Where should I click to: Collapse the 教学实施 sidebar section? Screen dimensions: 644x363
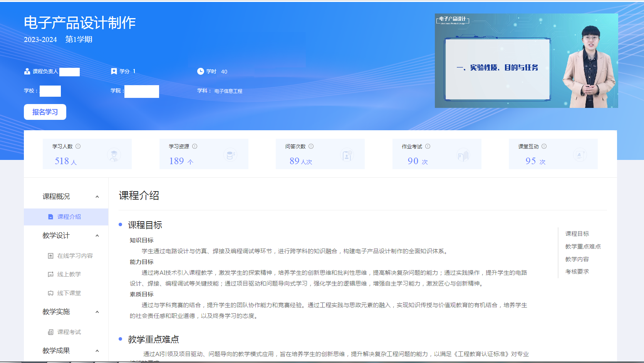tap(97, 312)
